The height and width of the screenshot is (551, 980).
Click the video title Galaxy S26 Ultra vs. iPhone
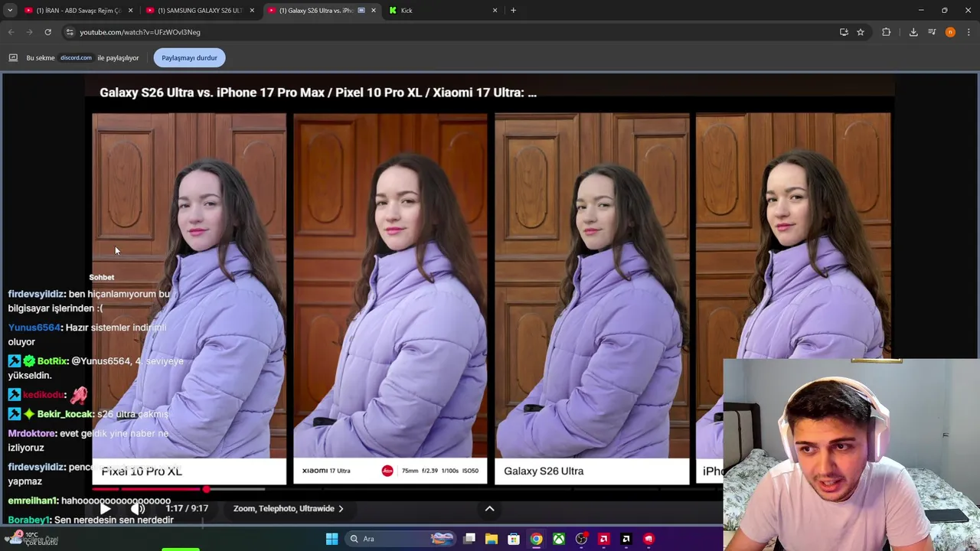pos(318,93)
